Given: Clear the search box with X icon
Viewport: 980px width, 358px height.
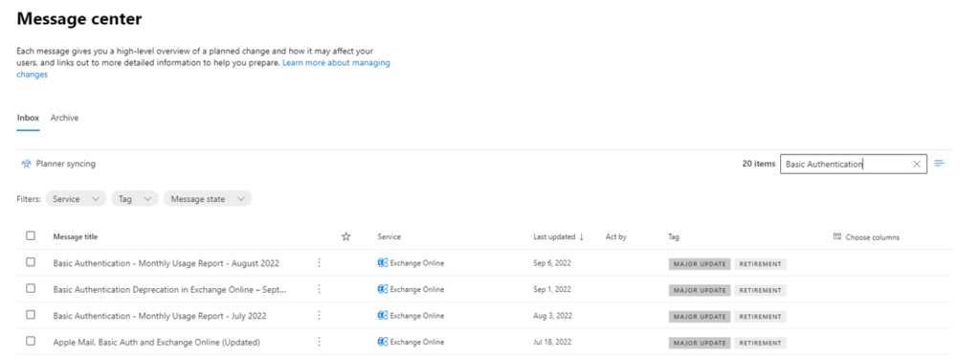Looking at the screenshot, I should pos(916,165).
